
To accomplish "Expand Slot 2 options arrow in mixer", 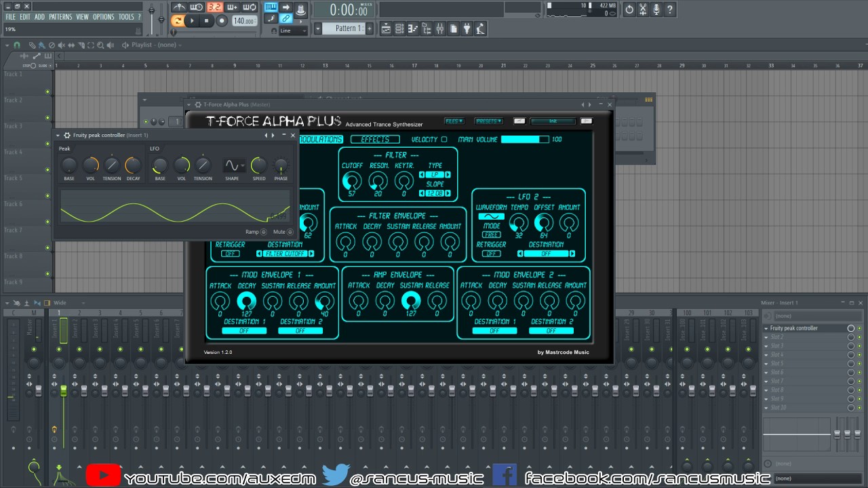I will click(767, 337).
